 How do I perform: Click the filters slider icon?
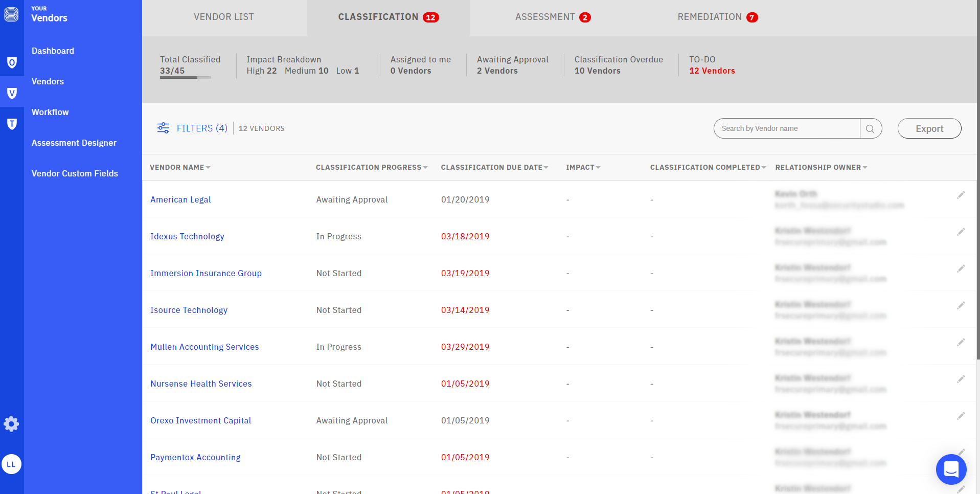pyautogui.click(x=163, y=128)
